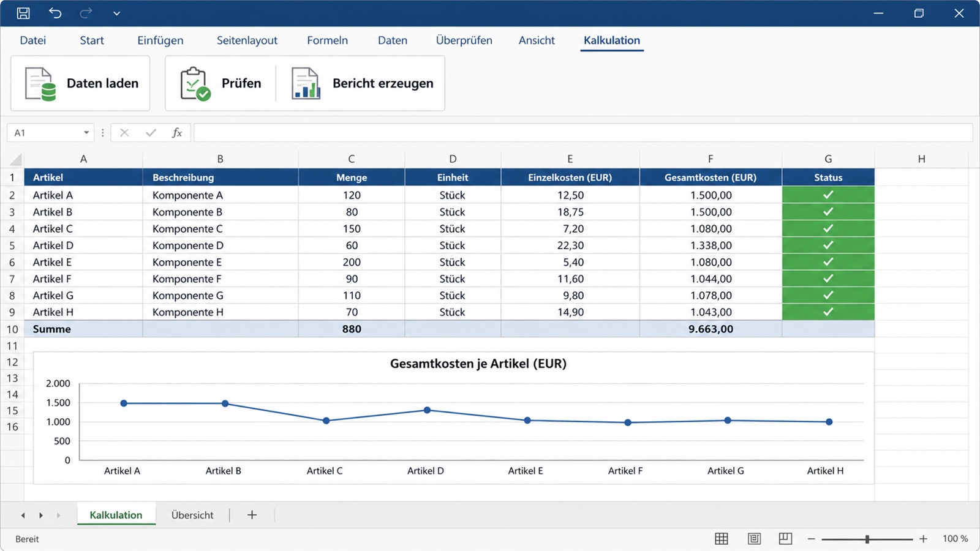Select column C header
Screen dimensions: 980x551
tap(352, 159)
